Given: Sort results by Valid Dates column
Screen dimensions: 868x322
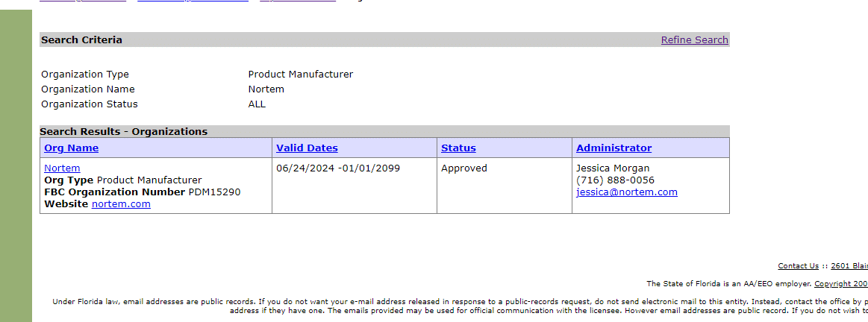Looking at the screenshot, I should 307,148.
